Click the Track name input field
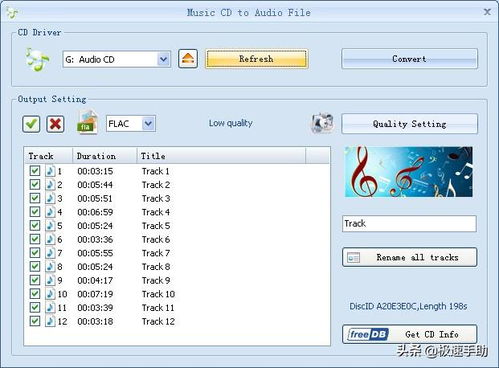Viewport: 499px width, 368px height. click(409, 223)
